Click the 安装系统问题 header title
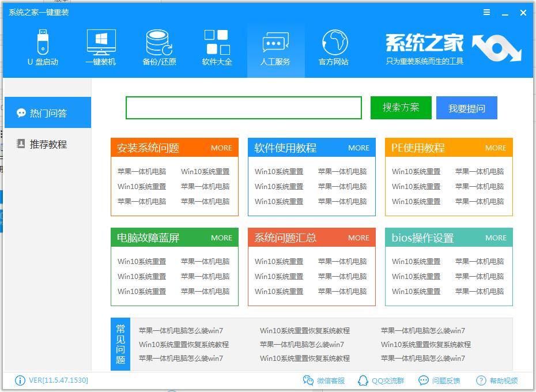Image resolution: width=536 pixels, height=392 pixels. [148, 148]
